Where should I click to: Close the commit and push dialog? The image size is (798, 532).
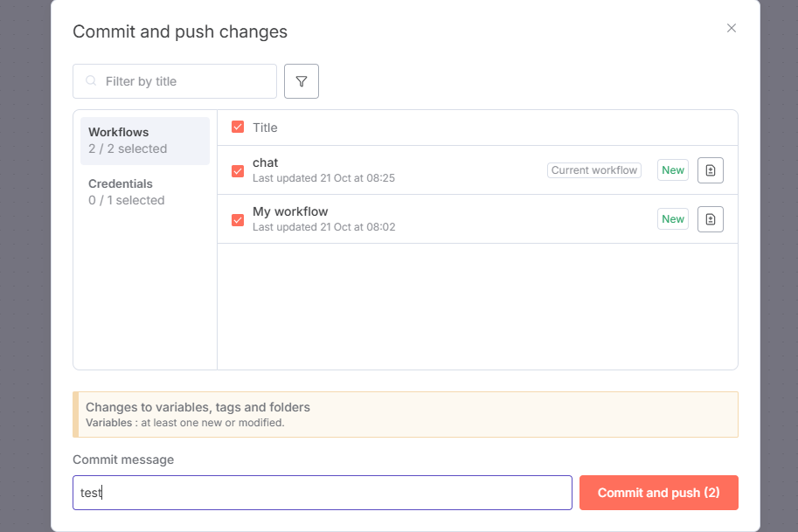click(x=732, y=28)
